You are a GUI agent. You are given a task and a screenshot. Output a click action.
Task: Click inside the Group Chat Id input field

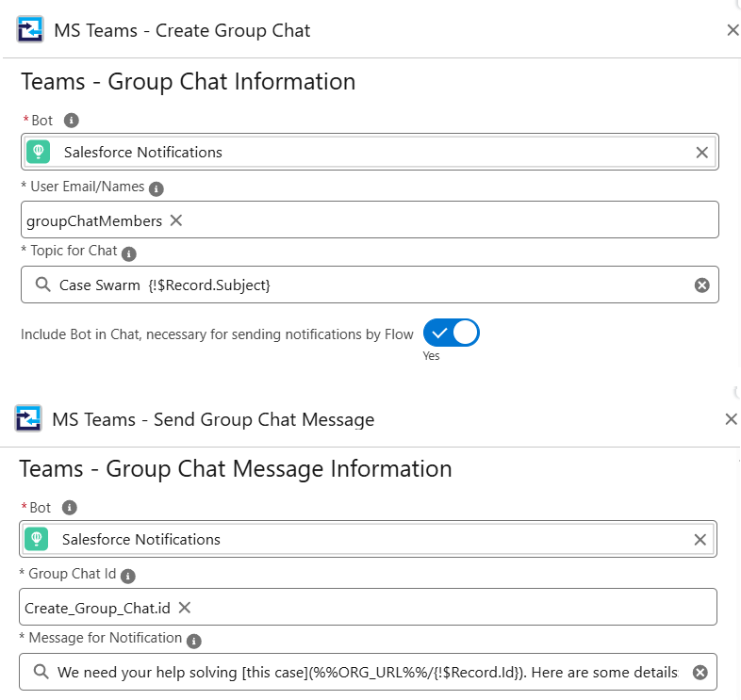point(368,607)
